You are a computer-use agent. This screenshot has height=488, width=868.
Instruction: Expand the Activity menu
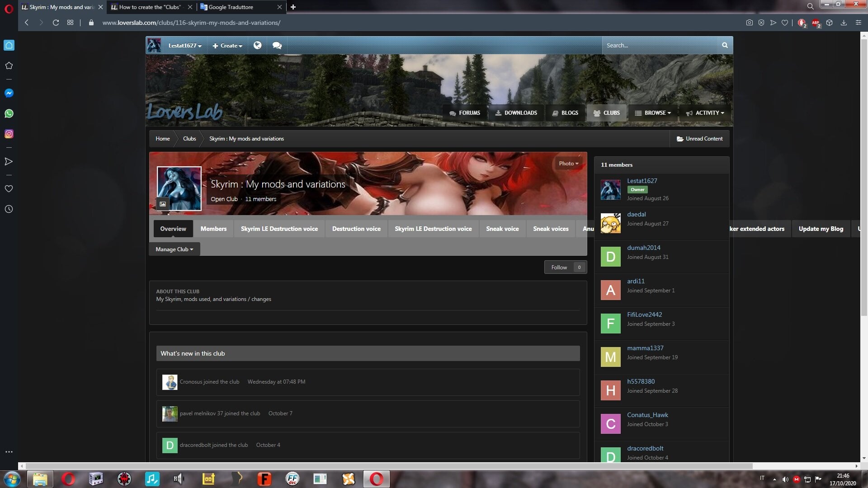coord(705,113)
